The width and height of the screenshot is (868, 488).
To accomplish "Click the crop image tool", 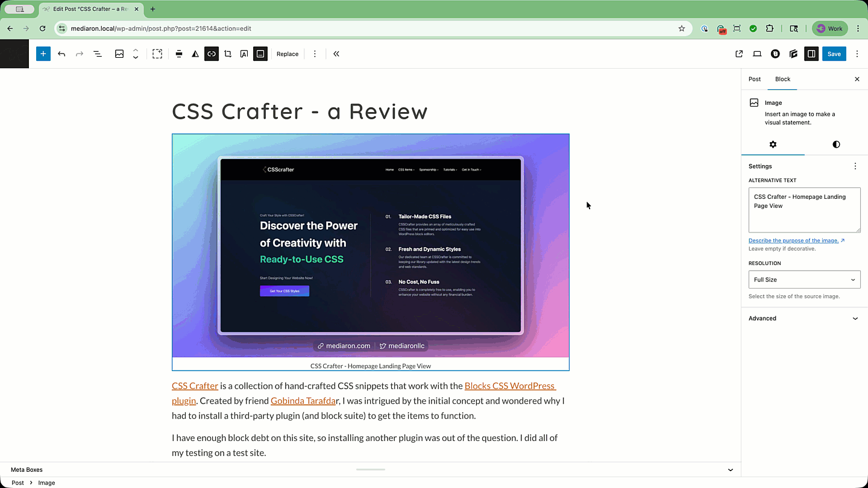I will point(228,54).
